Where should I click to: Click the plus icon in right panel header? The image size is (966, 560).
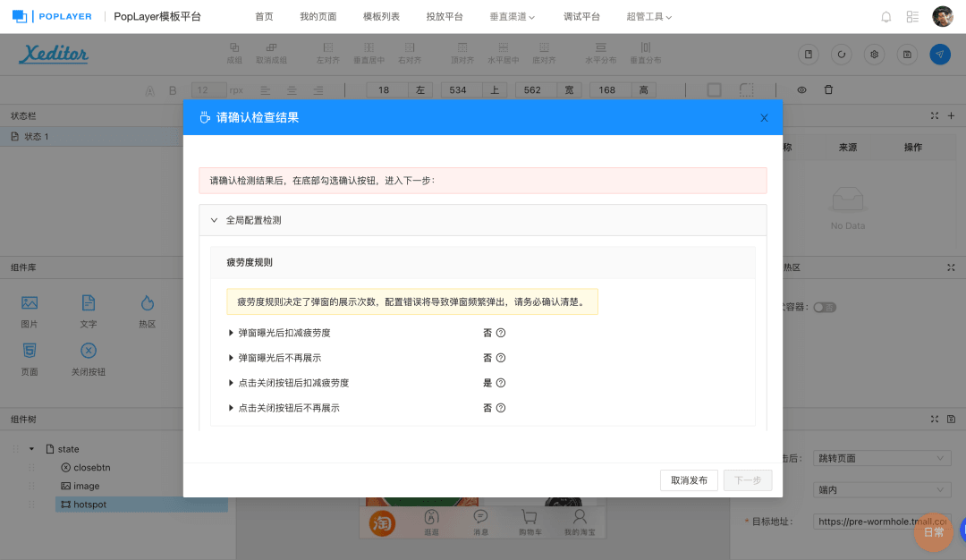(x=951, y=115)
